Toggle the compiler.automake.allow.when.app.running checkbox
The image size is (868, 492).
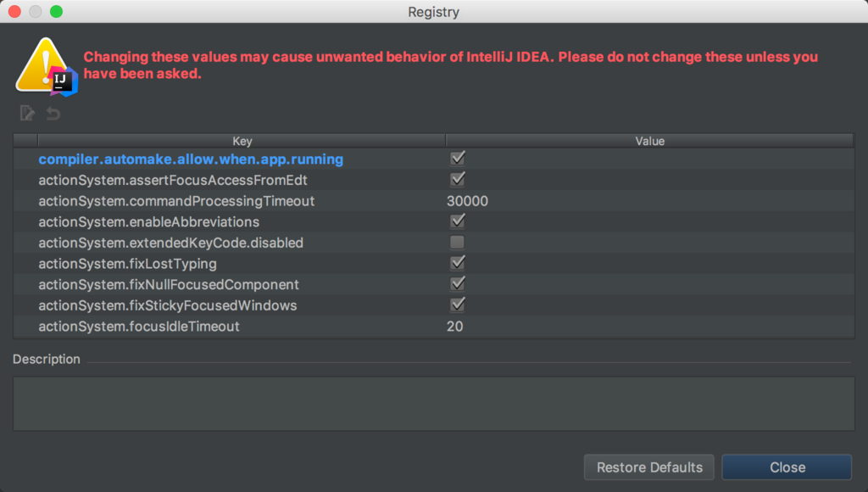coord(458,159)
